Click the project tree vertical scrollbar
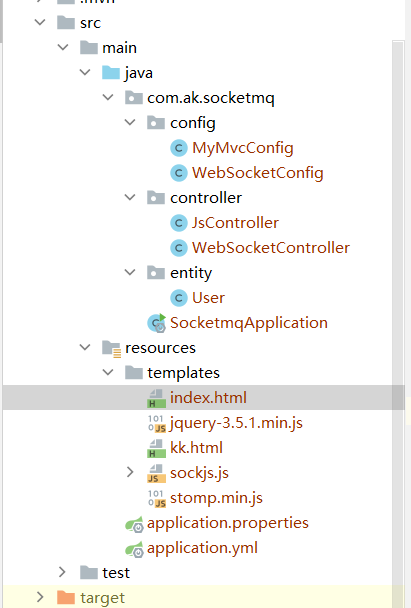The height and width of the screenshot is (608, 411). click(398, 322)
